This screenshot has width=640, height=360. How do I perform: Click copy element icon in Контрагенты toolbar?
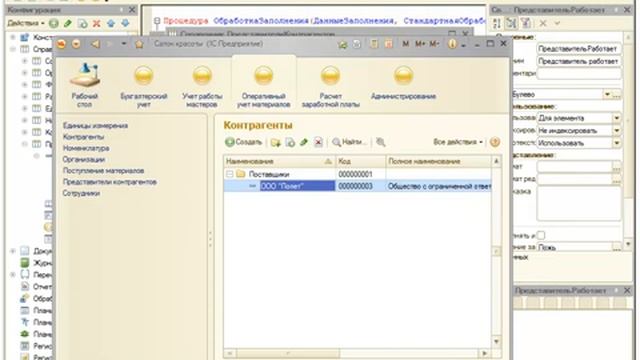click(290, 142)
